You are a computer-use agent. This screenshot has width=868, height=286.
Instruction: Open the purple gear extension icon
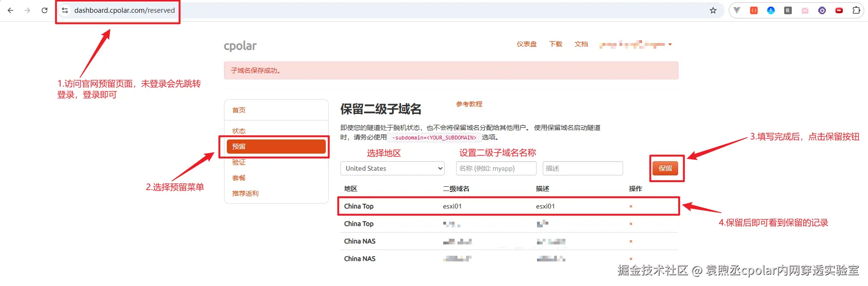tap(822, 10)
